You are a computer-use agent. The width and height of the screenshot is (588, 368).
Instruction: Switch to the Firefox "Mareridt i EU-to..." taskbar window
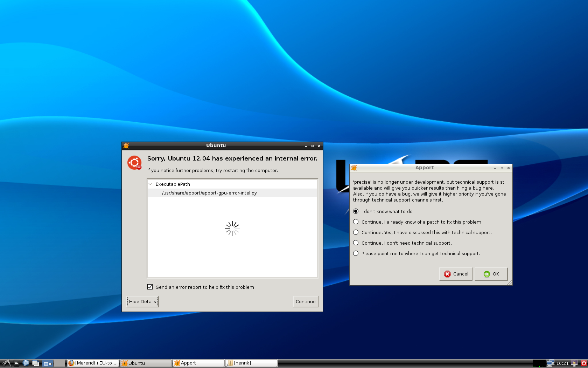point(93,363)
